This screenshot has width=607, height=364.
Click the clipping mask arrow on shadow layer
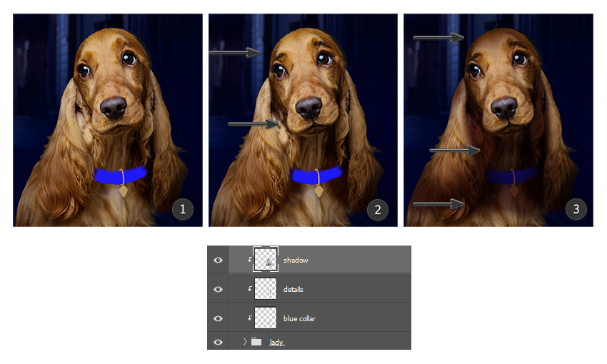pyautogui.click(x=250, y=260)
